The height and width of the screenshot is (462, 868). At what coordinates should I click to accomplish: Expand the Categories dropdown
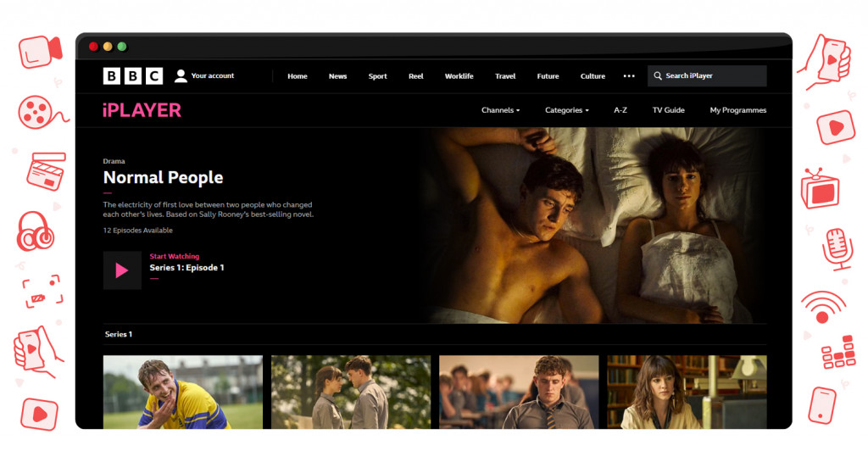pyautogui.click(x=567, y=110)
